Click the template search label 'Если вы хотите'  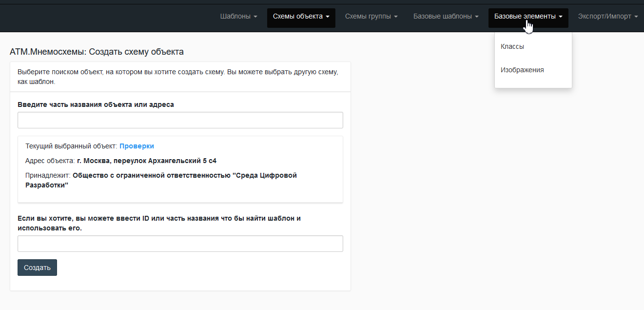click(x=159, y=223)
